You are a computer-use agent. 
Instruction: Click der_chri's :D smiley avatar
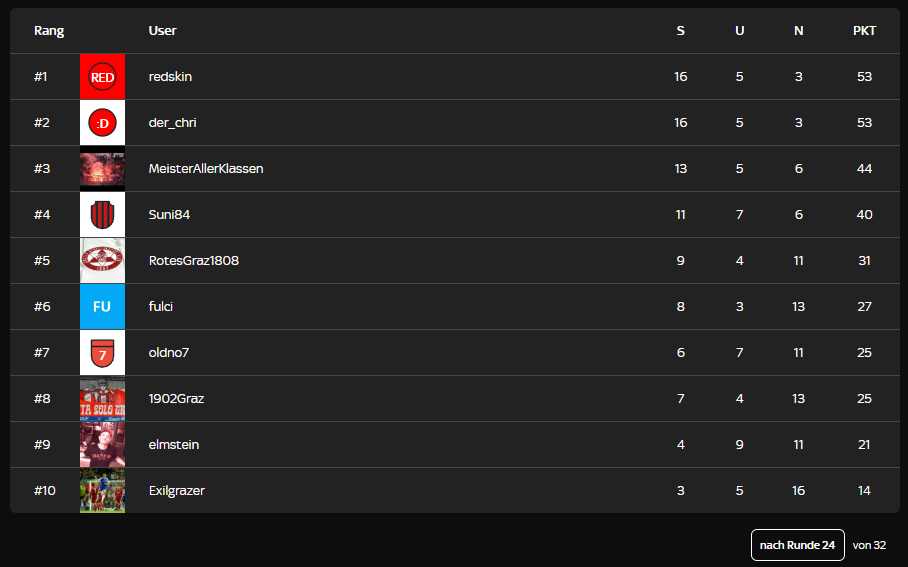102,123
